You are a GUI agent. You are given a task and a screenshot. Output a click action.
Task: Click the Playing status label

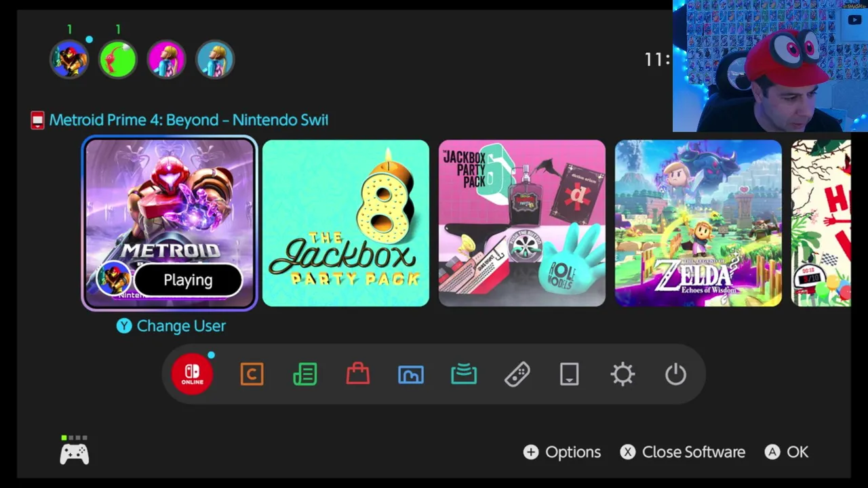(x=188, y=280)
